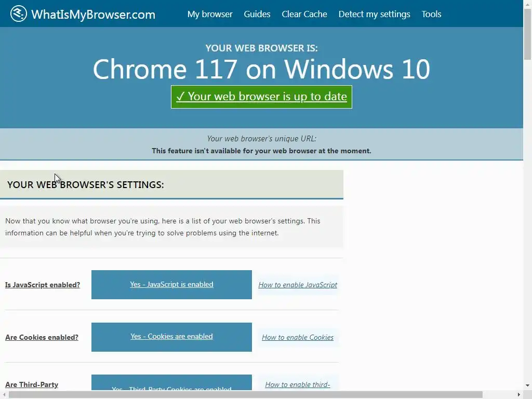This screenshot has width=532, height=399.
Task: Click the 'YOUR WEB BROWSER IS:' caption
Action: click(x=262, y=48)
